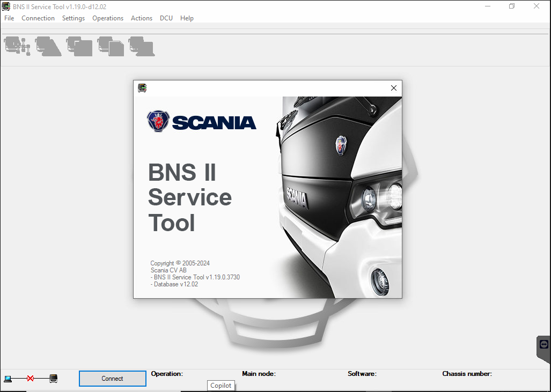Click the TeamViewer side panel icon
The image size is (551, 392).
[544, 344]
